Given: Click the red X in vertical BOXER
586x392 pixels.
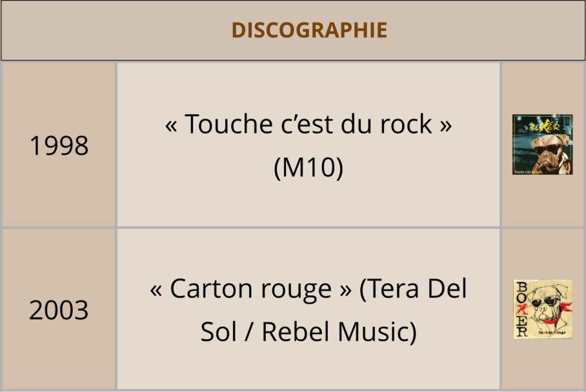Looking at the screenshot, I should pos(521,309).
